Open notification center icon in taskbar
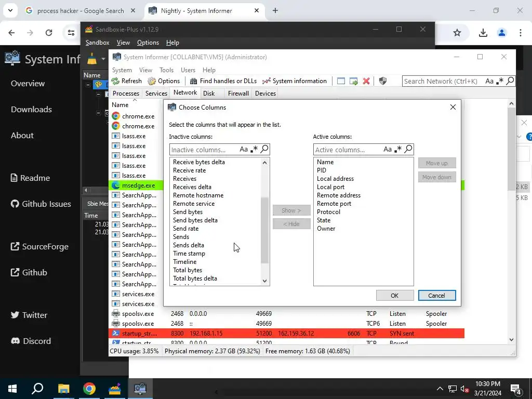532x399 pixels. [516, 389]
